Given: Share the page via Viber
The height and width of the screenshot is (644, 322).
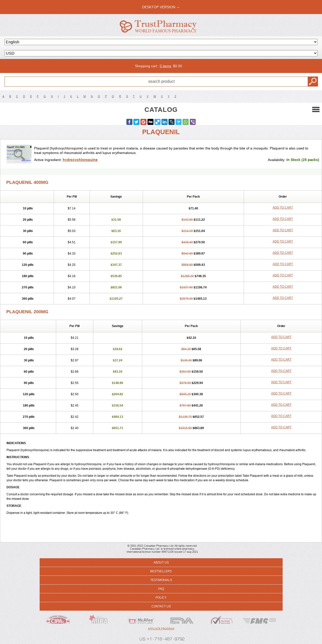Looking at the screenshot, I should (193, 122).
